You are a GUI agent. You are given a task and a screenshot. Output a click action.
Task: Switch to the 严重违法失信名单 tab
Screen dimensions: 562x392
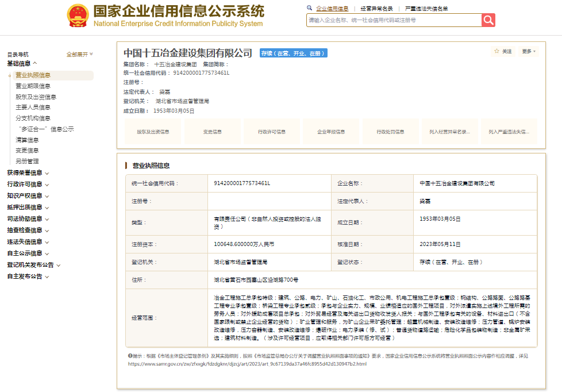point(426,9)
